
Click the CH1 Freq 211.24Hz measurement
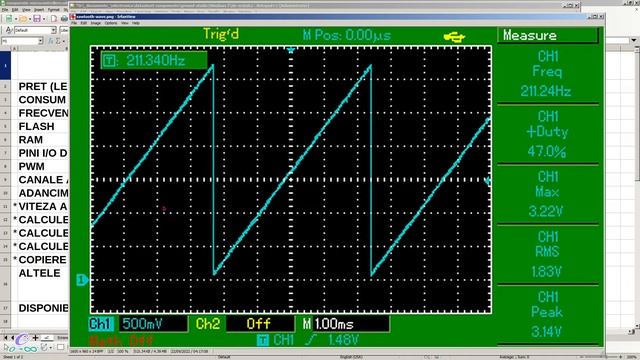[x=547, y=74]
